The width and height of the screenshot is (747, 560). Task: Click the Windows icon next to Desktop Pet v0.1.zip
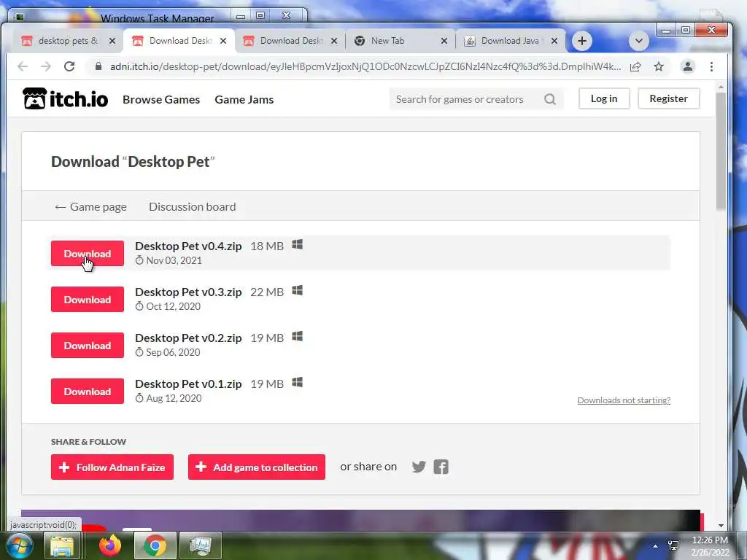pos(298,382)
